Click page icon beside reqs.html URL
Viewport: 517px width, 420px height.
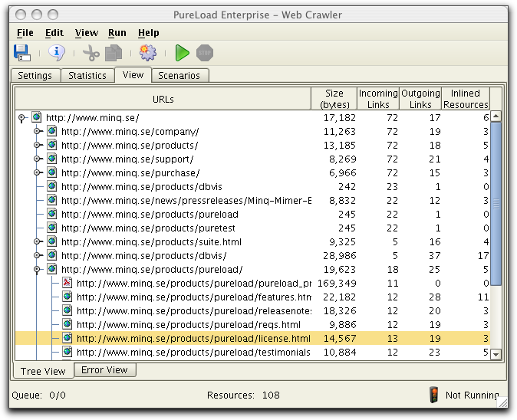coord(68,324)
